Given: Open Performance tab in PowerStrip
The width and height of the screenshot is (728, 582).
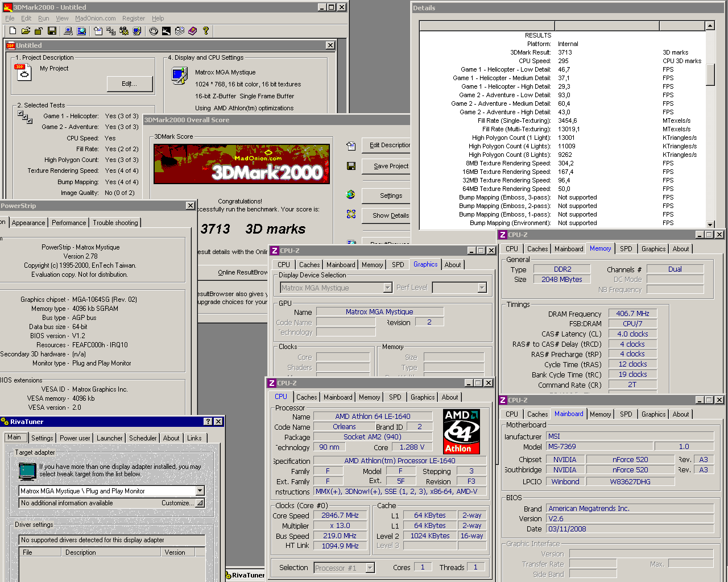Looking at the screenshot, I should coord(69,223).
